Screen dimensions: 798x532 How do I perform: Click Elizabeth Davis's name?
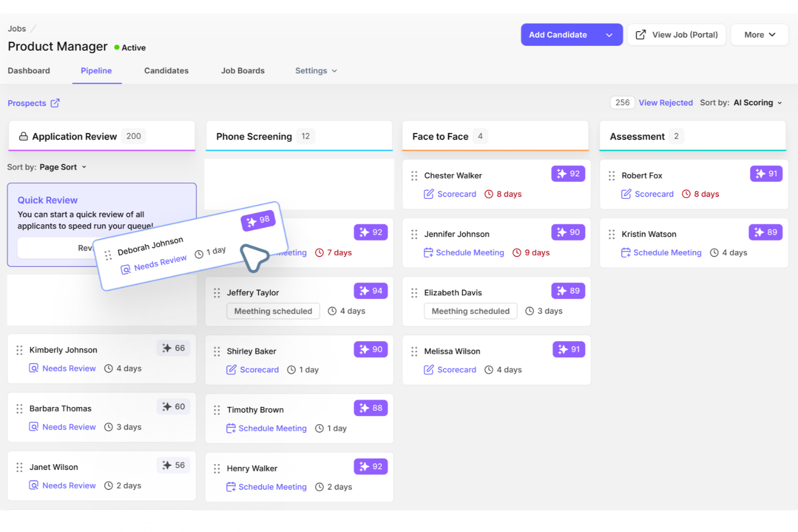(x=453, y=293)
